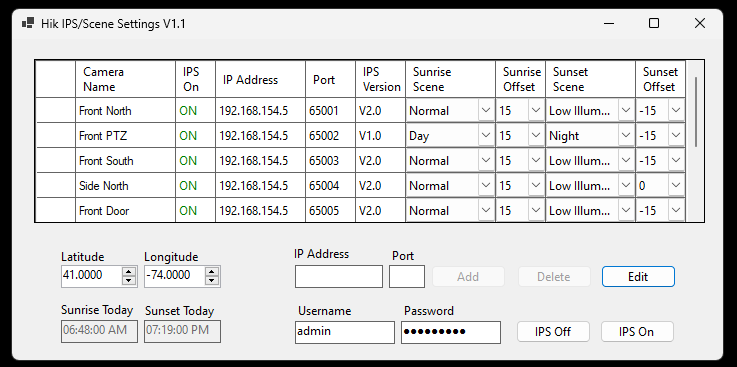The width and height of the screenshot is (737, 367).
Task: Maximize the Hik IPS/Scene Settings window
Action: (654, 23)
